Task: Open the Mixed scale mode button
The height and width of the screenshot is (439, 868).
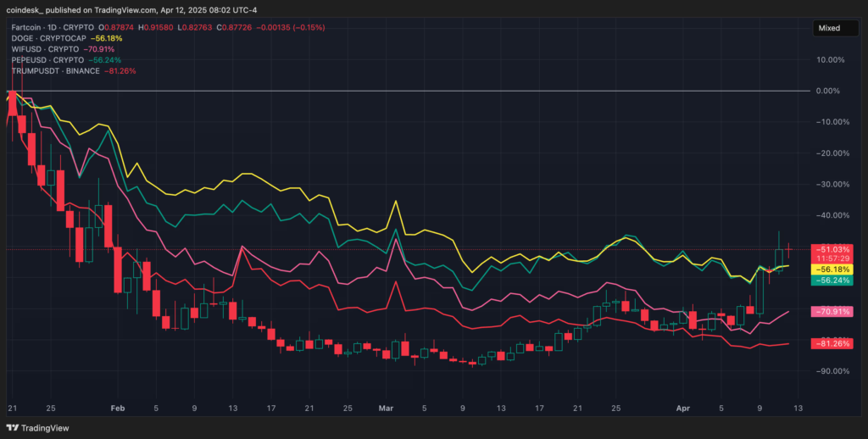Action: click(828, 28)
